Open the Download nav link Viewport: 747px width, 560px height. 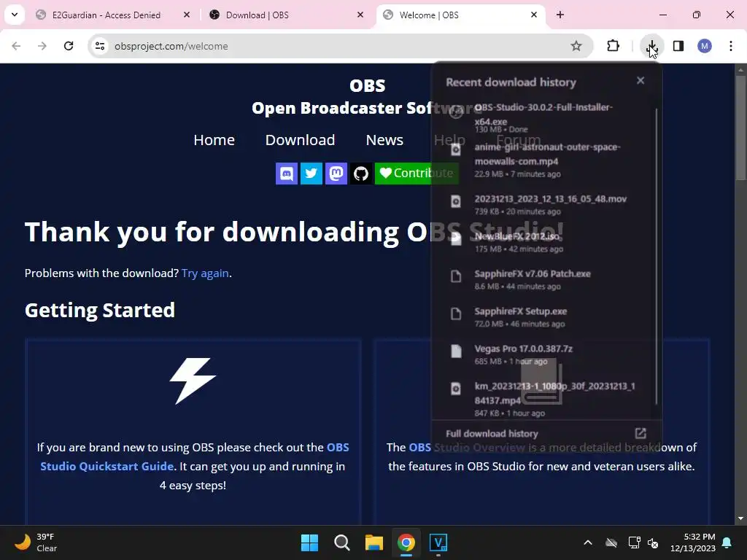(x=300, y=140)
